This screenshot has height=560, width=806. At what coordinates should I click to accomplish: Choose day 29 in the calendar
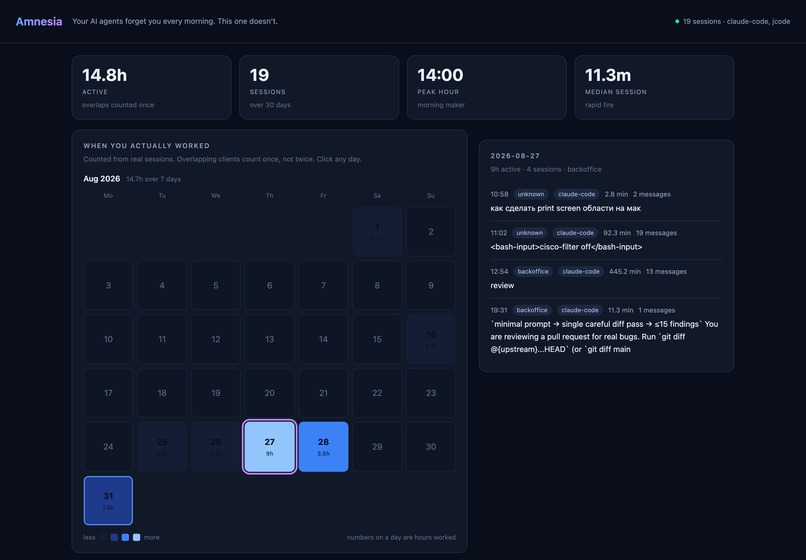tap(377, 447)
